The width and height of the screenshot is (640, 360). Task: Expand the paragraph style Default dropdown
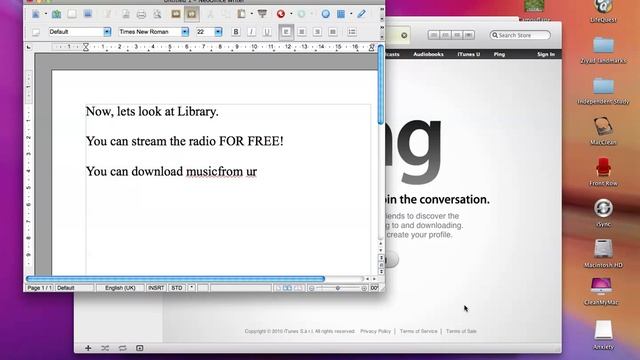tap(107, 32)
